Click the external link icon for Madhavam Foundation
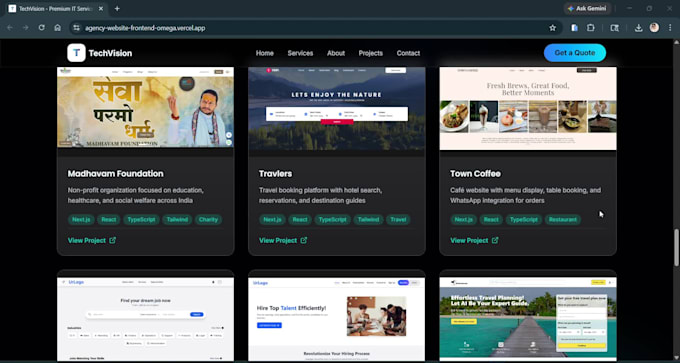Image resolution: width=680 pixels, height=363 pixels. (113, 240)
